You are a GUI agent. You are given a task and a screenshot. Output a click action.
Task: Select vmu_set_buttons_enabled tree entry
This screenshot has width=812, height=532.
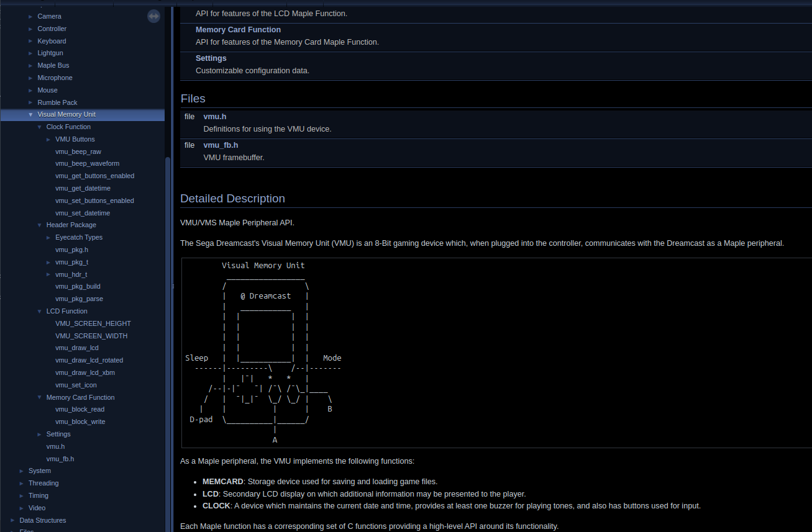tap(94, 201)
